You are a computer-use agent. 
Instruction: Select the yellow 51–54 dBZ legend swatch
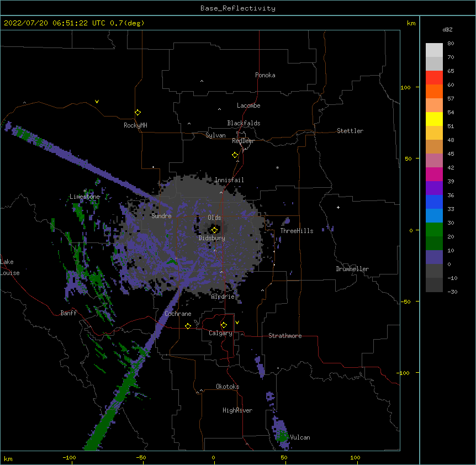coord(434,119)
